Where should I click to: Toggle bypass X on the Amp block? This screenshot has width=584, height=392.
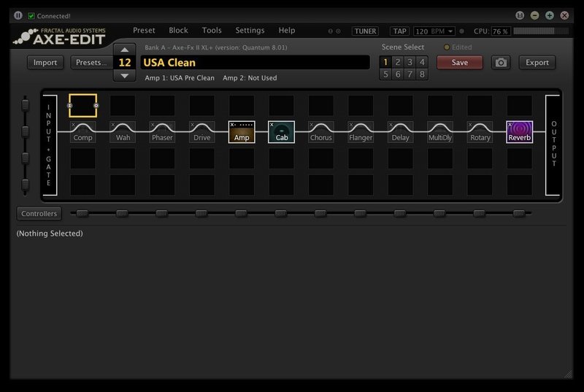(x=232, y=125)
